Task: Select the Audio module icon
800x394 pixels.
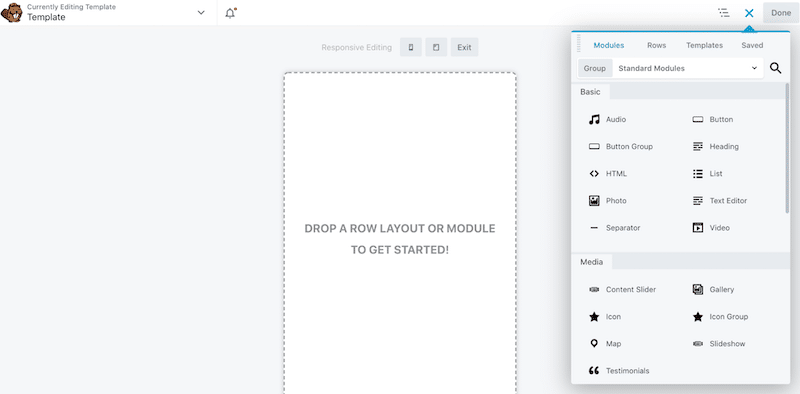Action: click(594, 119)
